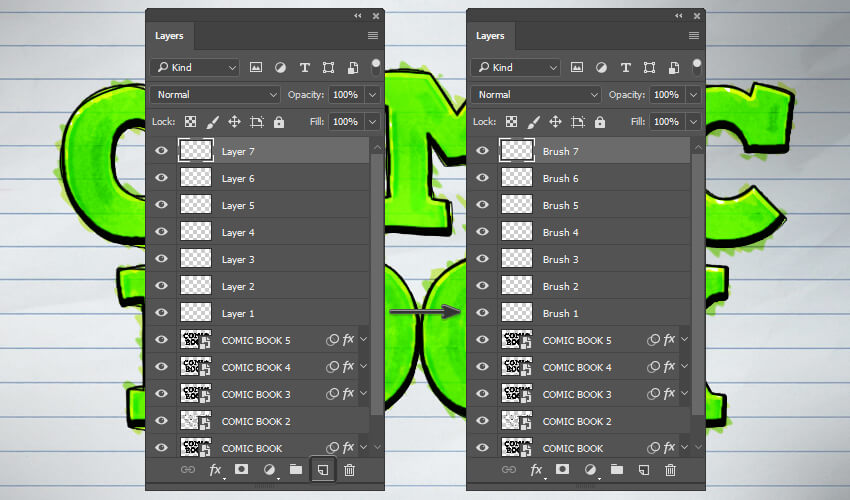Open Kind filter dropdown in right panel
Image resolution: width=850 pixels, height=500 pixels.
click(516, 67)
